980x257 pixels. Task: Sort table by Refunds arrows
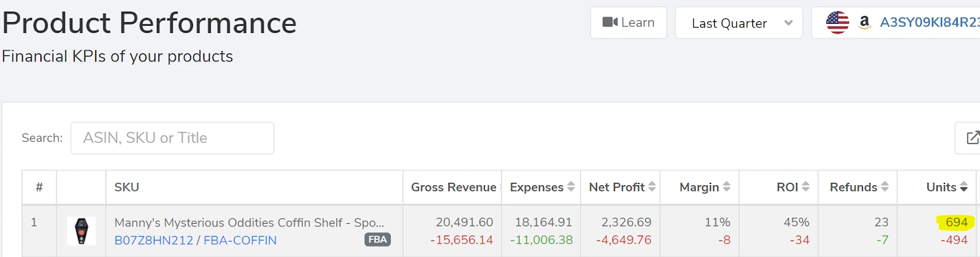tap(884, 186)
